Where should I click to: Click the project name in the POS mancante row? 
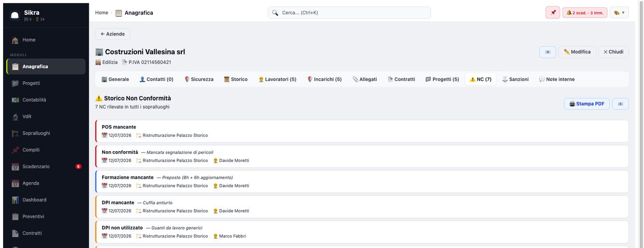point(175,135)
